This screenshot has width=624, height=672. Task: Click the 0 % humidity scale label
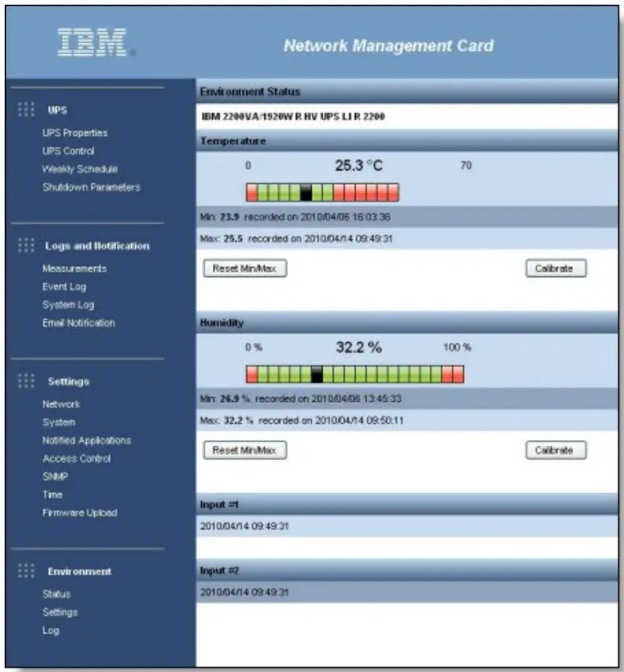point(254,347)
